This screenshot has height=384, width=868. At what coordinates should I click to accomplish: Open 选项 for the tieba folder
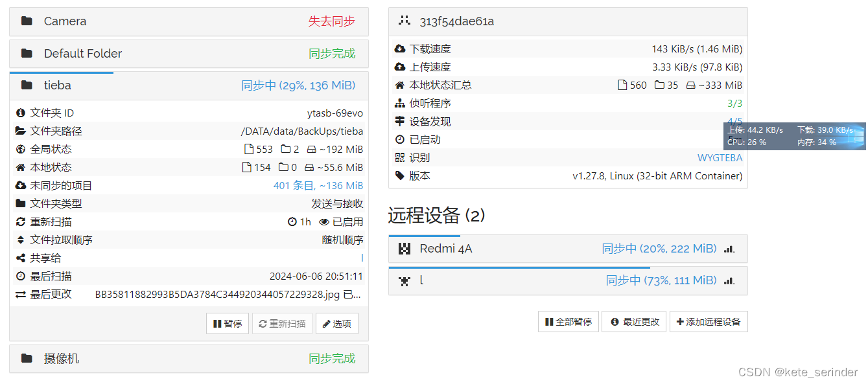[336, 323]
